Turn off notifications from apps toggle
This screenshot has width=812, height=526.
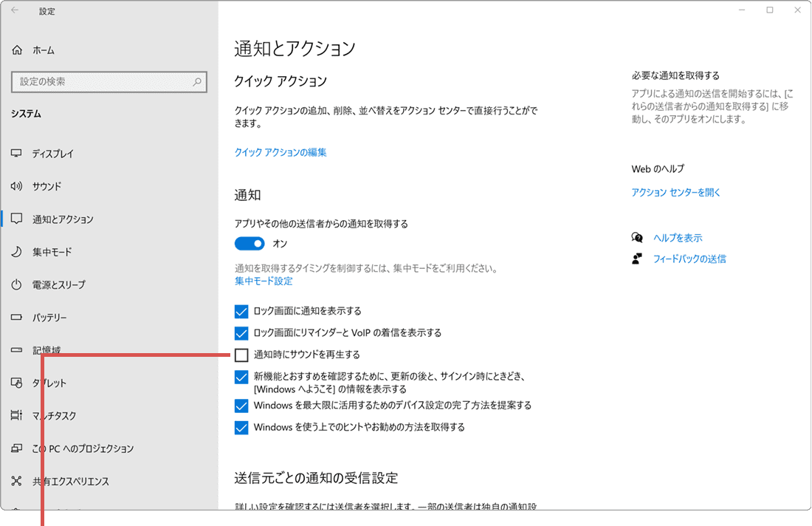[249, 243]
